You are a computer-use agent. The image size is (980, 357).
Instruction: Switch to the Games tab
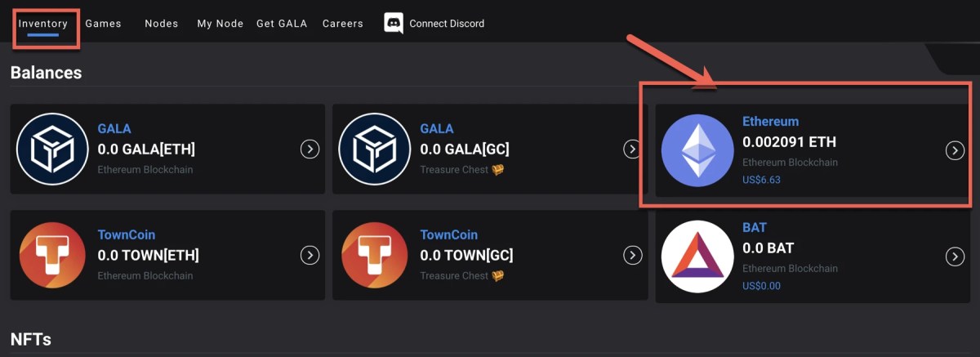click(103, 24)
